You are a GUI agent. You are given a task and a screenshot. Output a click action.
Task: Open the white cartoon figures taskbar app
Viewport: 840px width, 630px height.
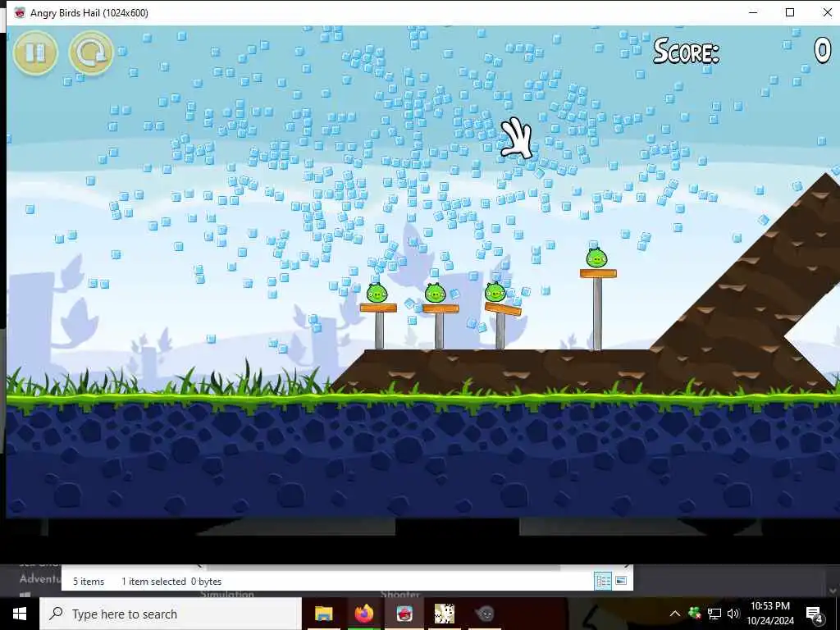(444, 614)
